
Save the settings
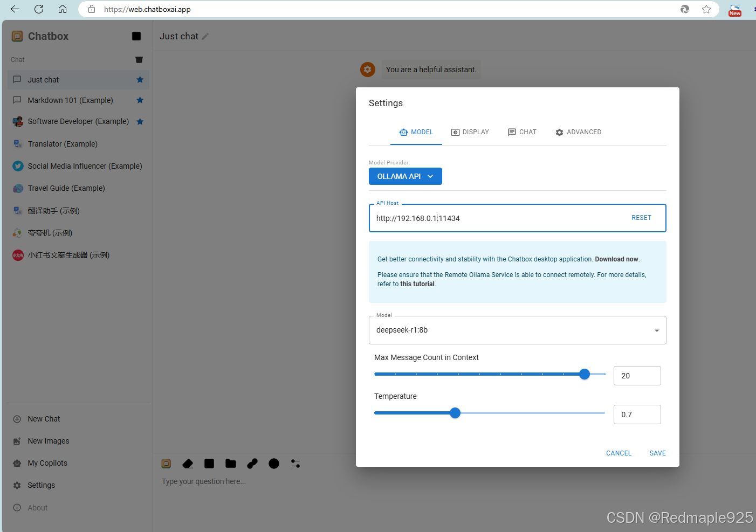tap(657, 453)
